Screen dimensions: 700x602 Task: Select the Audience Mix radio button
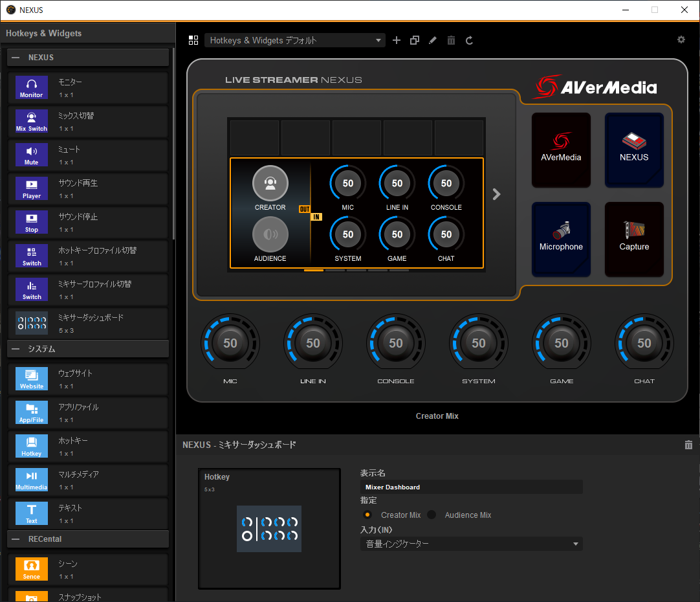[x=432, y=515]
